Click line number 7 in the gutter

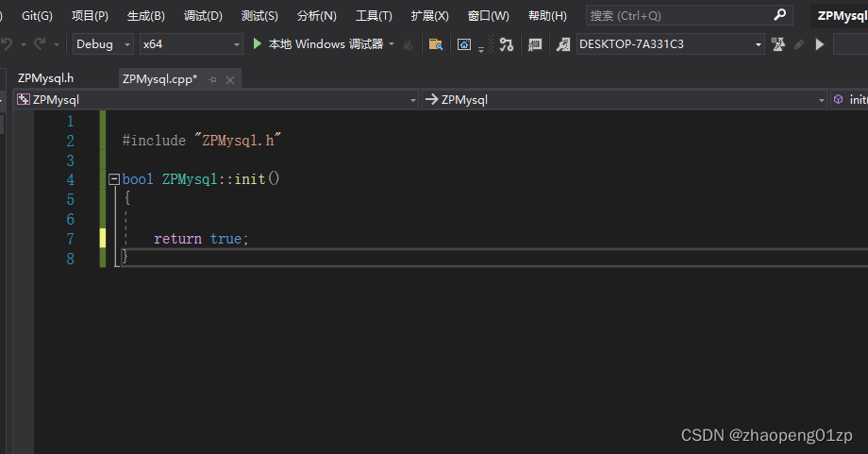71,239
